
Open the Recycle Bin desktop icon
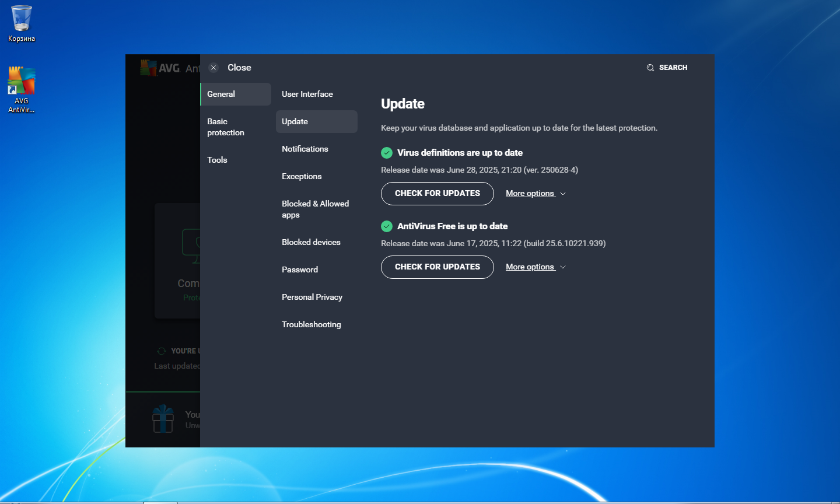(x=22, y=24)
